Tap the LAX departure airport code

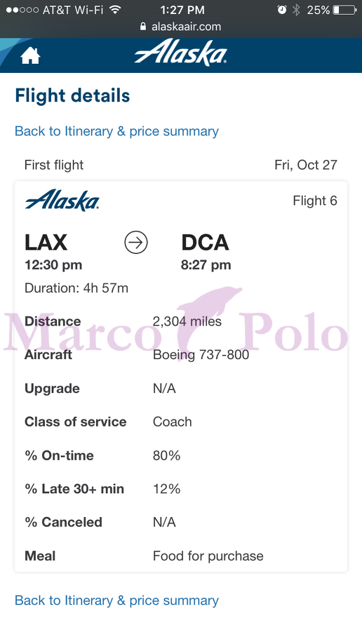(x=46, y=242)
